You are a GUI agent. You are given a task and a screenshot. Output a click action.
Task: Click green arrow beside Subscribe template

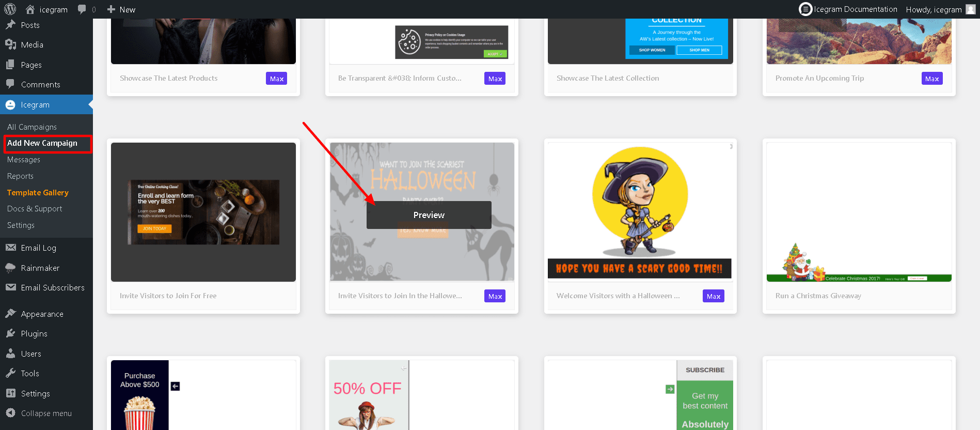click(x=670, y=389)
